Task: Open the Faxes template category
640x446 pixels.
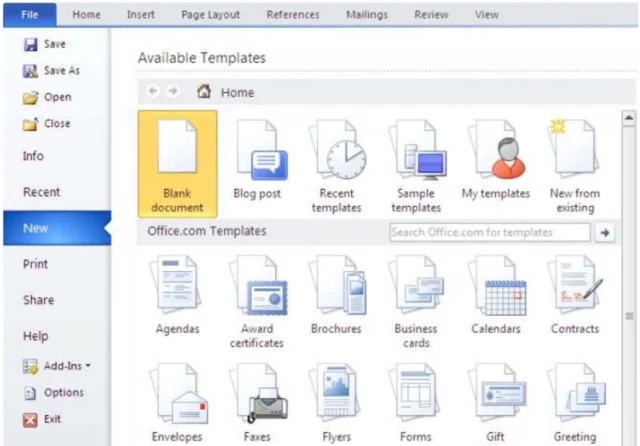Action: click(257, 403)
